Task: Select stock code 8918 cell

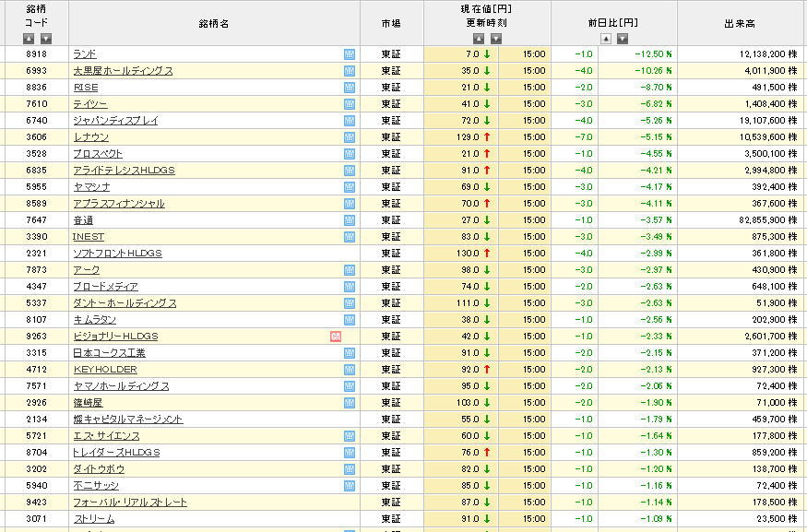Action: click(x=37, y=54)
